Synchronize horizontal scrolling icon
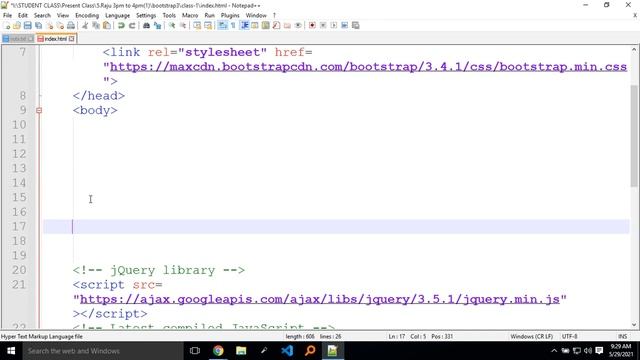 point(208,25)
